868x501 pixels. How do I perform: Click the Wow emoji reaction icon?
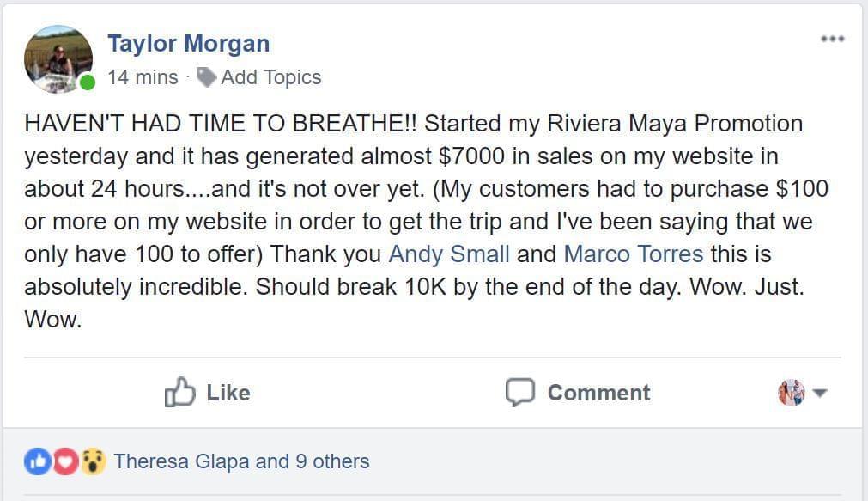[x=93, y=461]
